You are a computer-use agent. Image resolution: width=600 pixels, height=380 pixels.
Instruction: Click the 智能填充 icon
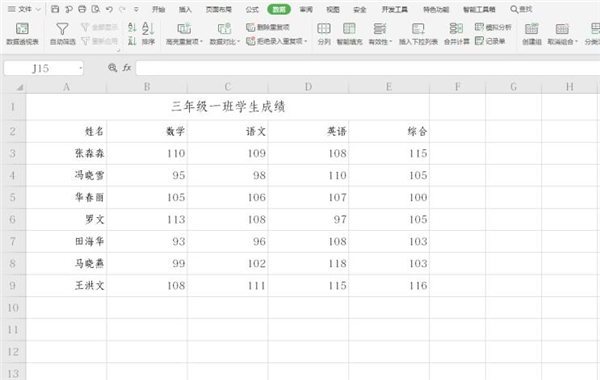pyautogui.click(x=349, y=34)
